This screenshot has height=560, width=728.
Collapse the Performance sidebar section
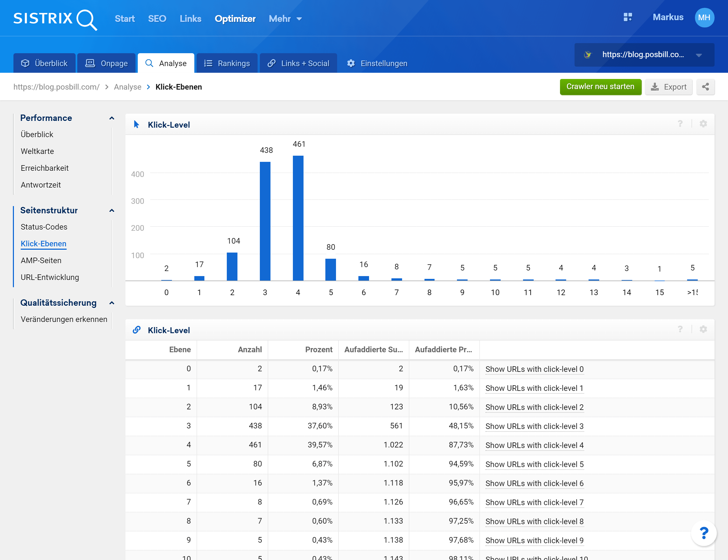[x=112, y=118]
